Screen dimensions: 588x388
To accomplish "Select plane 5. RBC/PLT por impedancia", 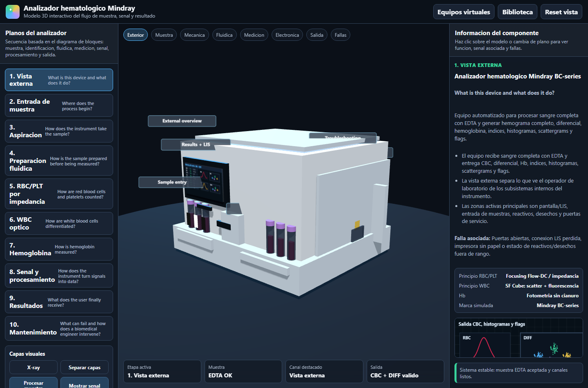I will (x=59, y=194).
